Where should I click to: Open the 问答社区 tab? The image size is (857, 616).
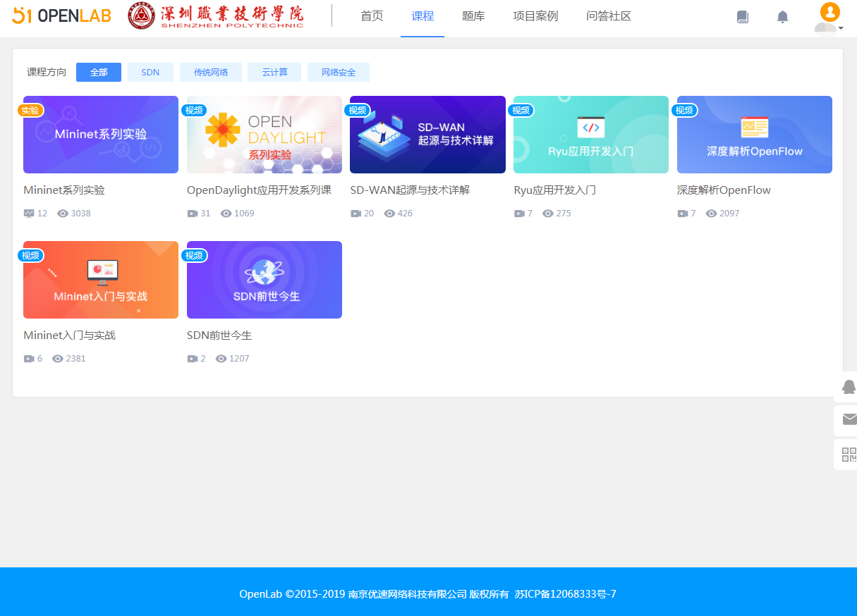tap(609, 16)
